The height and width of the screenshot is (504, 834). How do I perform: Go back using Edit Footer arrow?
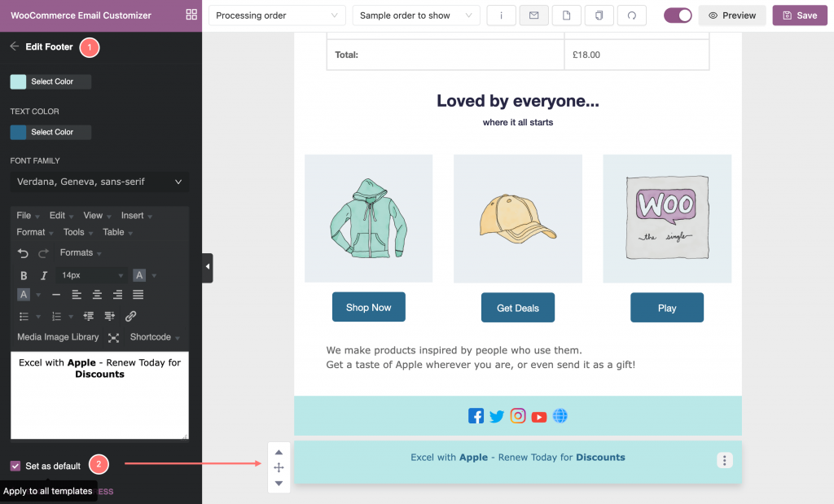click(x=15, y=46)
